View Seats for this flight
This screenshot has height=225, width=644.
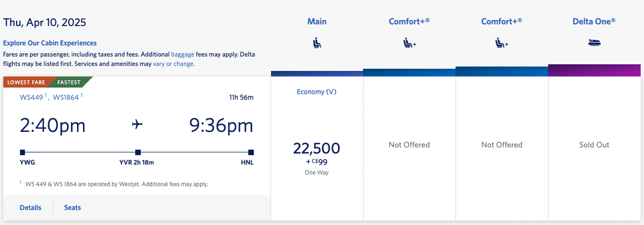(x=73, y=208)
